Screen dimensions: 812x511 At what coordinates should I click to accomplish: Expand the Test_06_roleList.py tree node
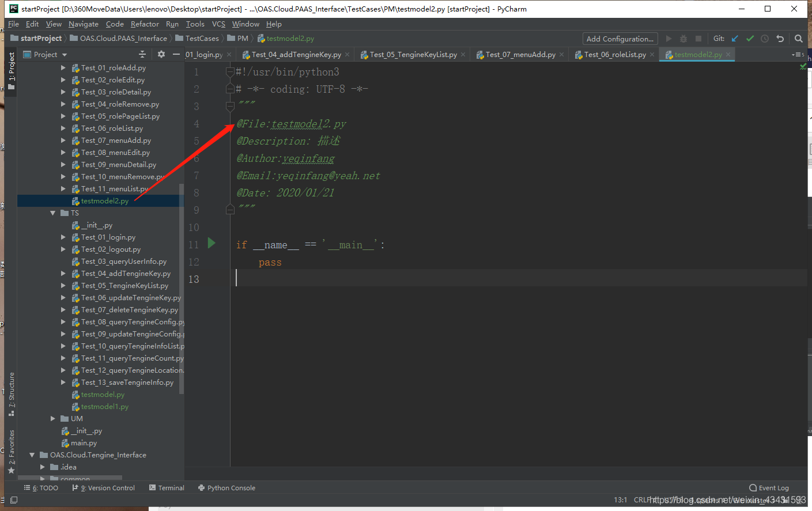coord(63,128)
